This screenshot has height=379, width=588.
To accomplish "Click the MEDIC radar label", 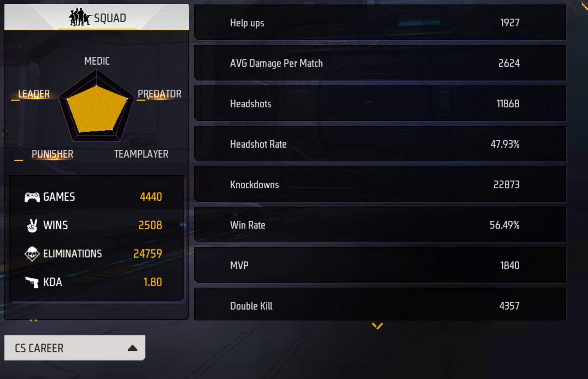I will click(x=97, y=61).
